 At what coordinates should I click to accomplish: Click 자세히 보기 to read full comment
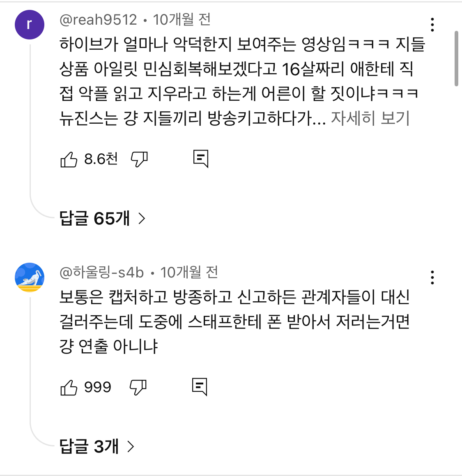tap(370, 118)
